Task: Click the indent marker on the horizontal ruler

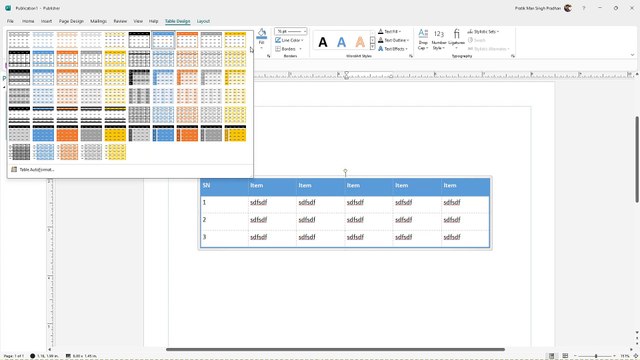Action: [346, 75]
